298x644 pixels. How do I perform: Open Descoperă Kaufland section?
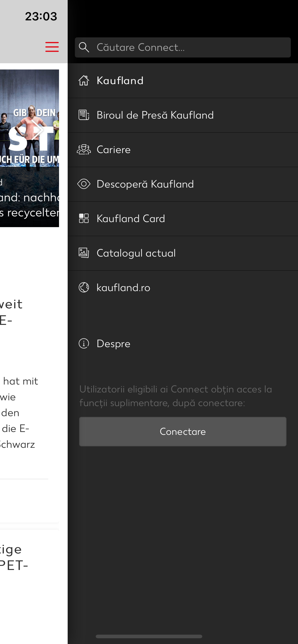[x=183, y=184]
